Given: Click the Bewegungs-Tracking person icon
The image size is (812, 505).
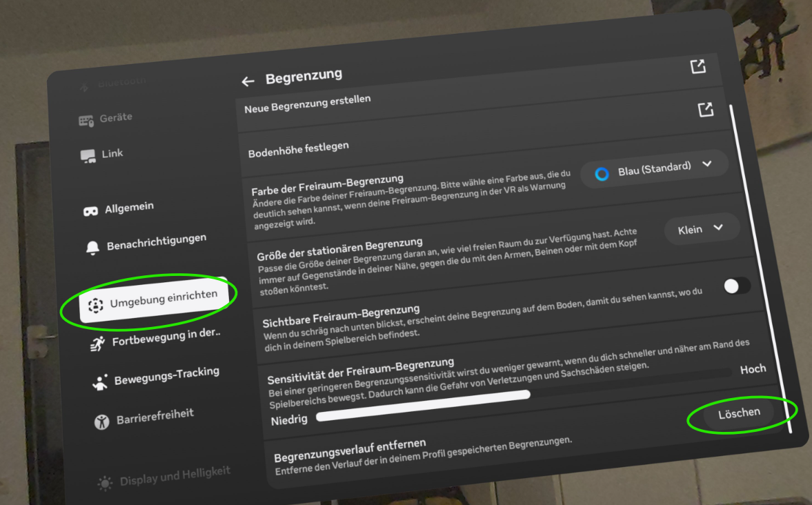Looking at the screenshot, I should coord(101,382).
